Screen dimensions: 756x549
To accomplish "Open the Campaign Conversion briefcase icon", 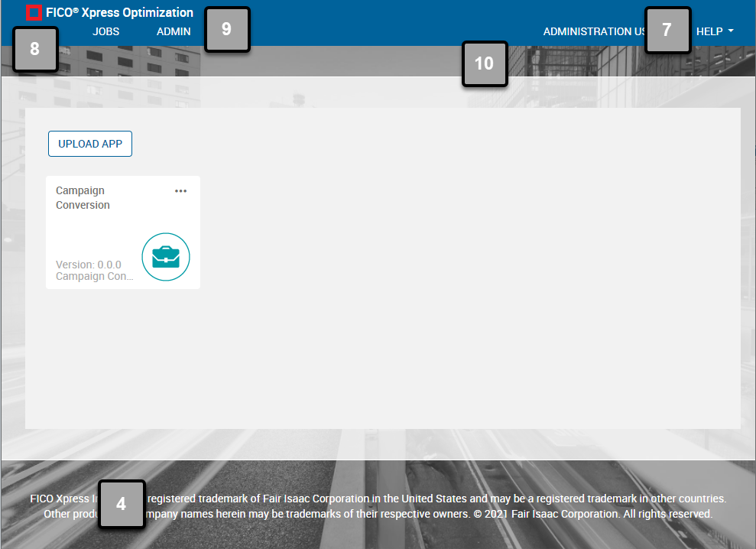I will click(166, 257).
